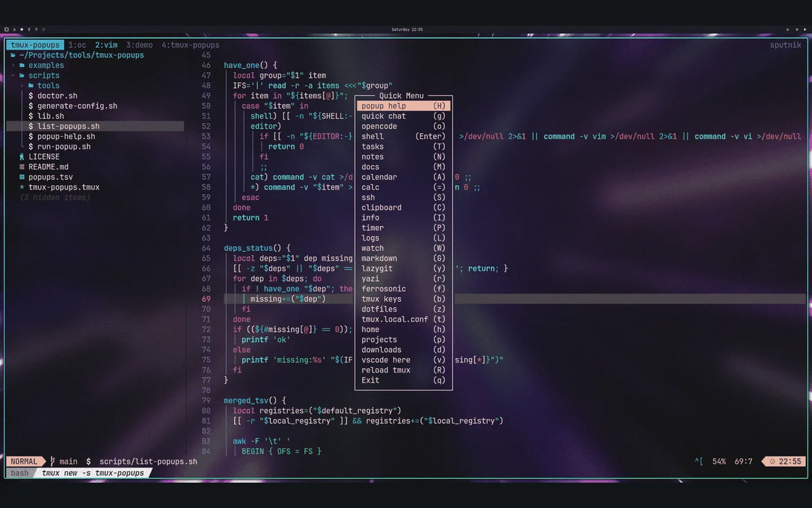Choose 'quick chat' from Quick Menu
812x508 pixels.
404,116
